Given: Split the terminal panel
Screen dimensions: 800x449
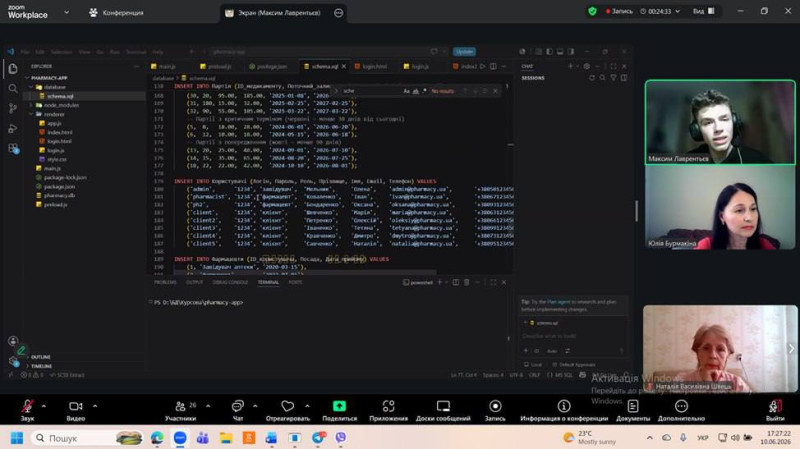Looking at the screenshot, I should click(456, 282).
